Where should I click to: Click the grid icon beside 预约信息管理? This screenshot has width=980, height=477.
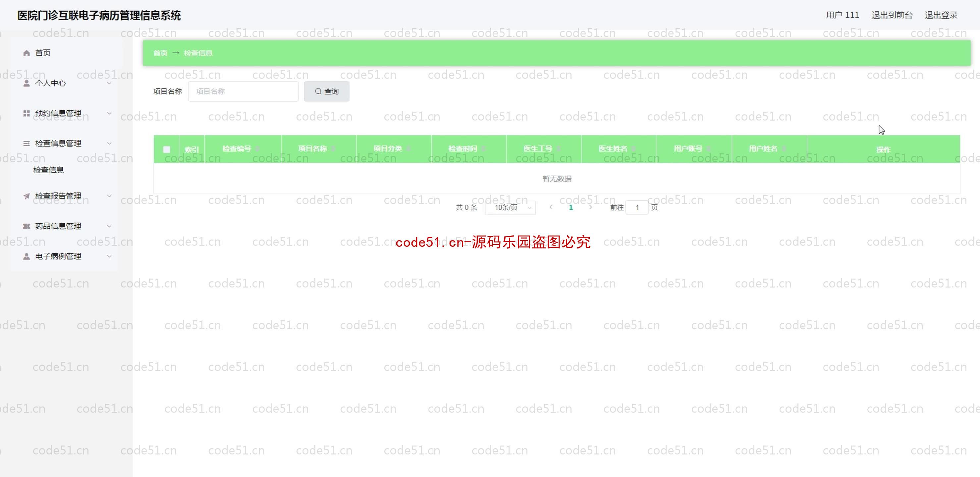(26, 113)
